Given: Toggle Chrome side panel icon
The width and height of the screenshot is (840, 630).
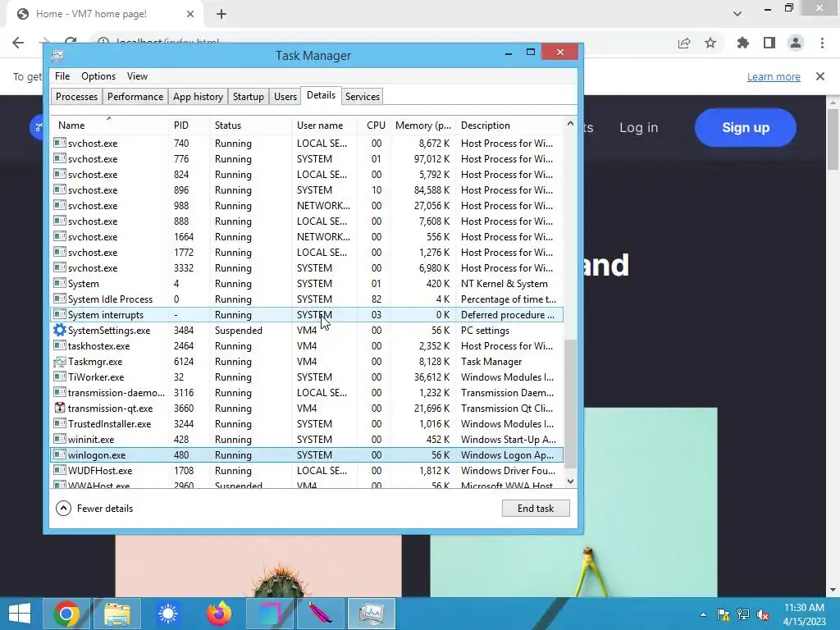Looking at the screenshot, I should pyautogui.click(x=769, y=43).
